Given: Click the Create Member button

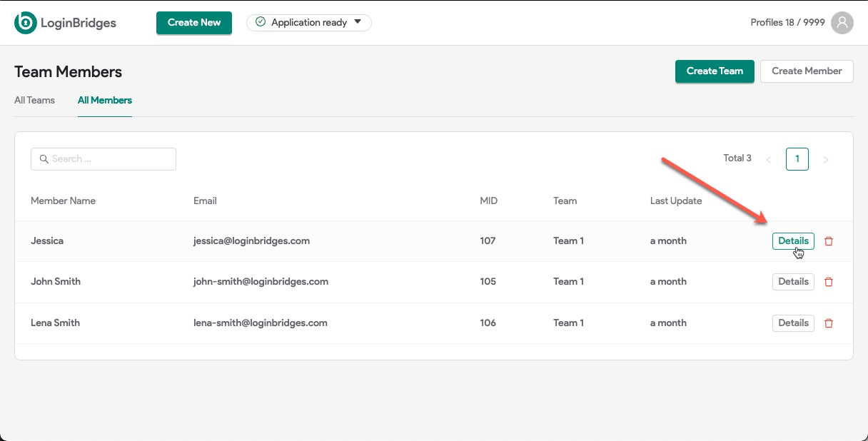Looking at the screenshot, I should [x=807, y=71].
